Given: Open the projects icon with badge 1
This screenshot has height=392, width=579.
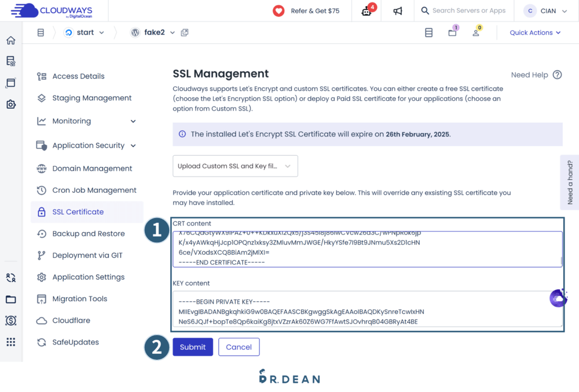Looking at the screenshot, I should point(452,32).
